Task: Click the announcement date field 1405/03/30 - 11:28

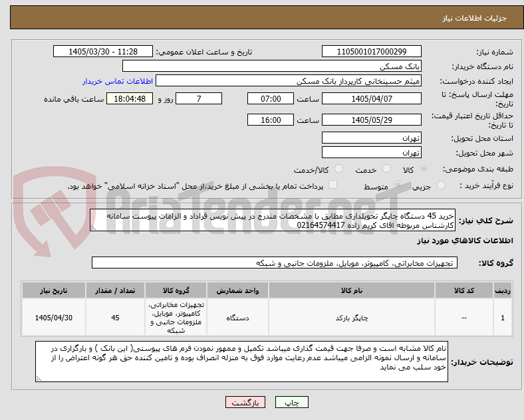Action: pyautogui.click(x=103, y=52)
